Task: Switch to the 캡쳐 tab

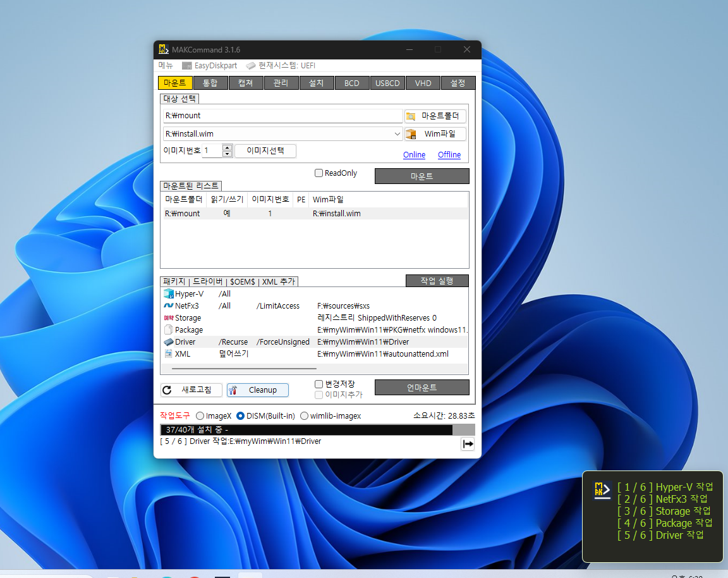Action: point(246,83)
